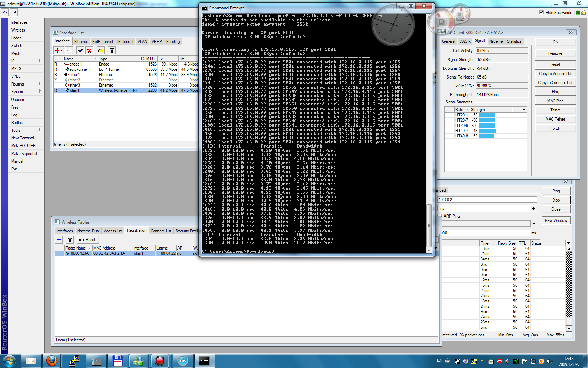Click the speaker volume tray icon
This screenshot has height=368, width=588.
(550, 361)
